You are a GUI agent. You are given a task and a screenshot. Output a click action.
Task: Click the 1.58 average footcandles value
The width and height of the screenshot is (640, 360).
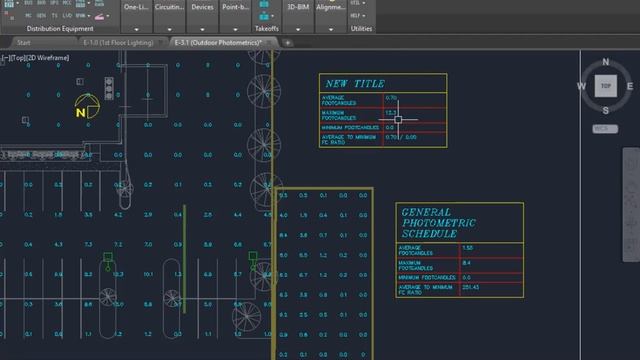click(x=467, y=248)
